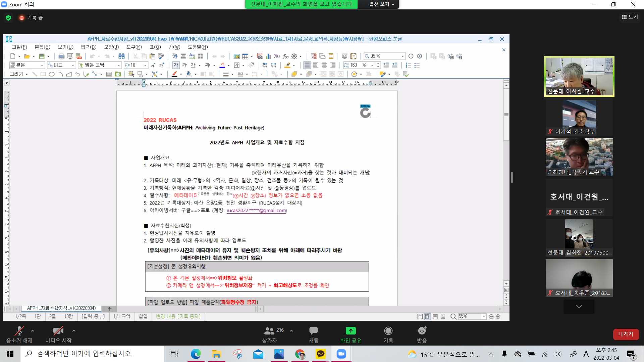
Task: Open KakaoTalk from the taskbar
Action: coord(321,354)
